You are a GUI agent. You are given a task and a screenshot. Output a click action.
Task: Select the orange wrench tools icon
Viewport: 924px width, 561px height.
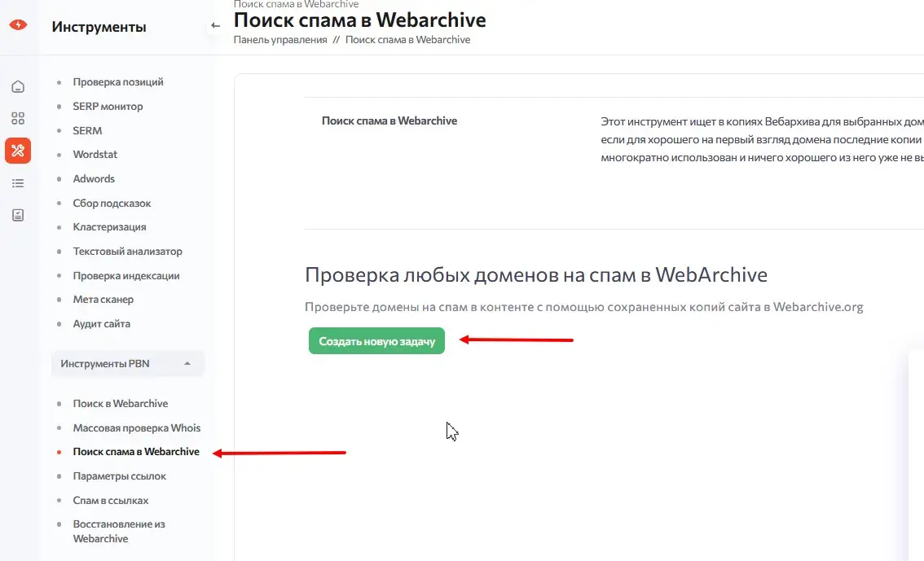[x=18, y=151]
